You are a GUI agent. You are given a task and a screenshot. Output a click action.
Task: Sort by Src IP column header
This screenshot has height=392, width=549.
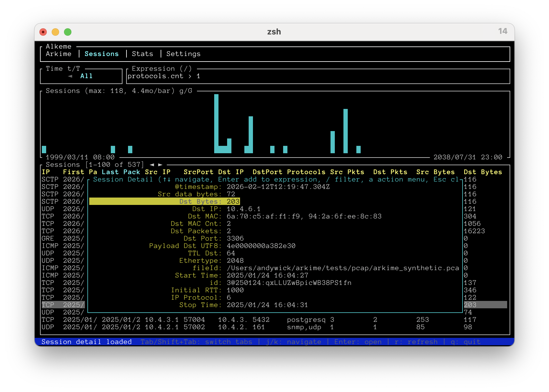coord(158,172)
